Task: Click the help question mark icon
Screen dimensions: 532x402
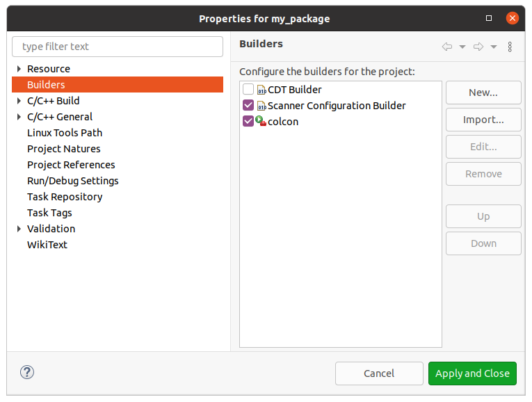Action: (x=27, y=373)
